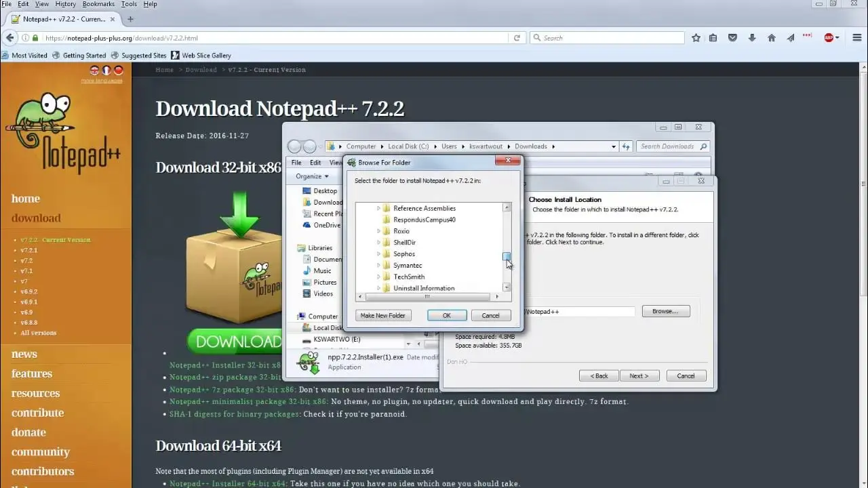This screenshot has width=868, height=488.
Task: Click the padlock site identity icon
Action: point(35,38)
